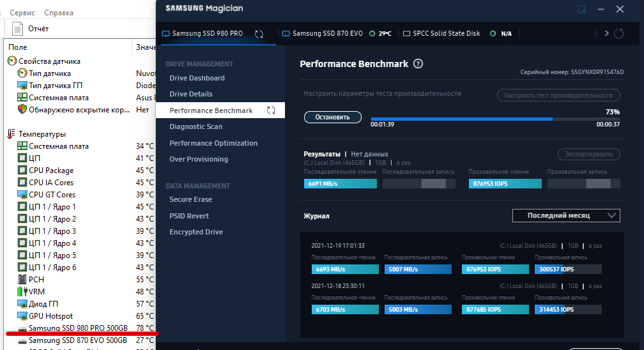This screenshot has height=350, width=644.
Task: Click the 314453 IOPS random write journal bar
Action: (x=568, y=309)
